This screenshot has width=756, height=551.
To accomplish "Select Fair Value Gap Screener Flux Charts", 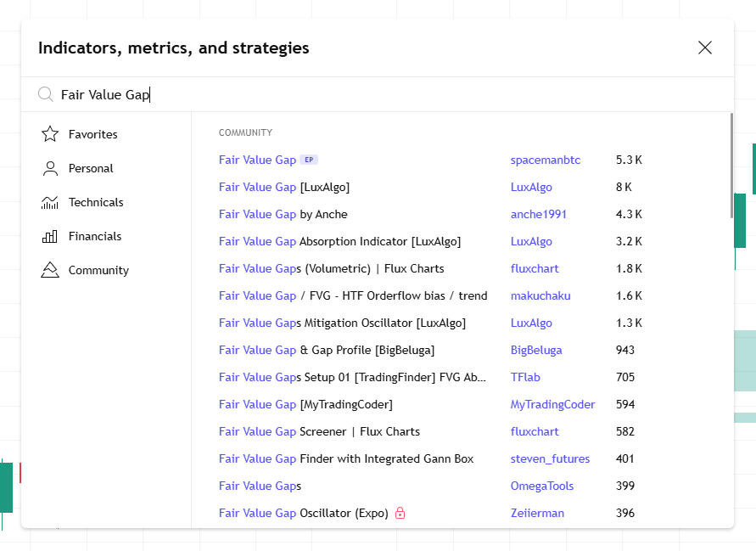I will click(x=319, y=432).
